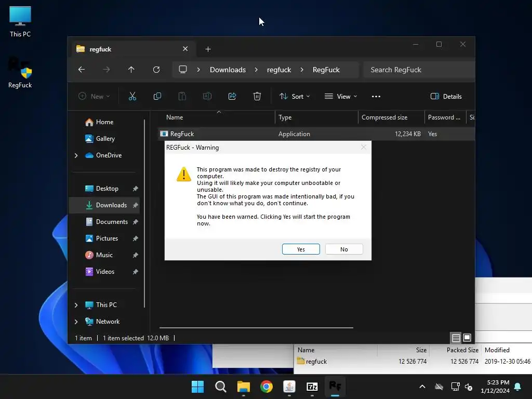Select OneDrive in the navigation pane

pyautogui.click(x=109, y=155)
